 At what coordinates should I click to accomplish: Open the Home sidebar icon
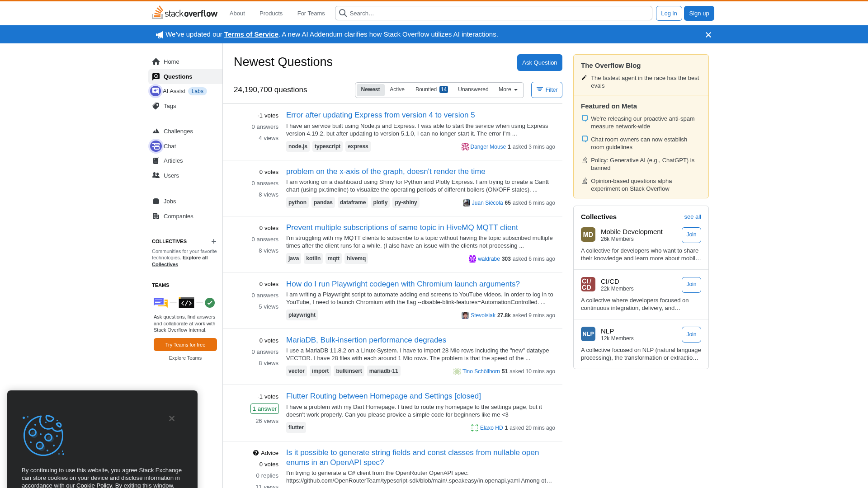[156, 61]
